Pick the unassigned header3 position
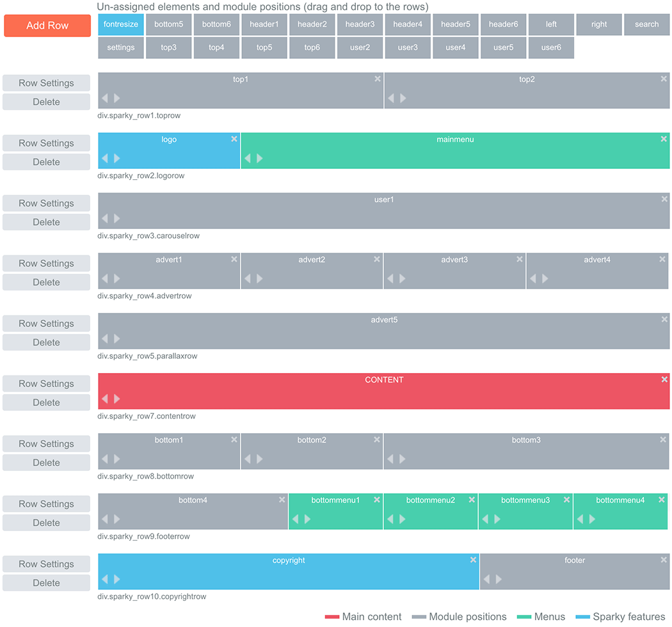 point(360,24)
